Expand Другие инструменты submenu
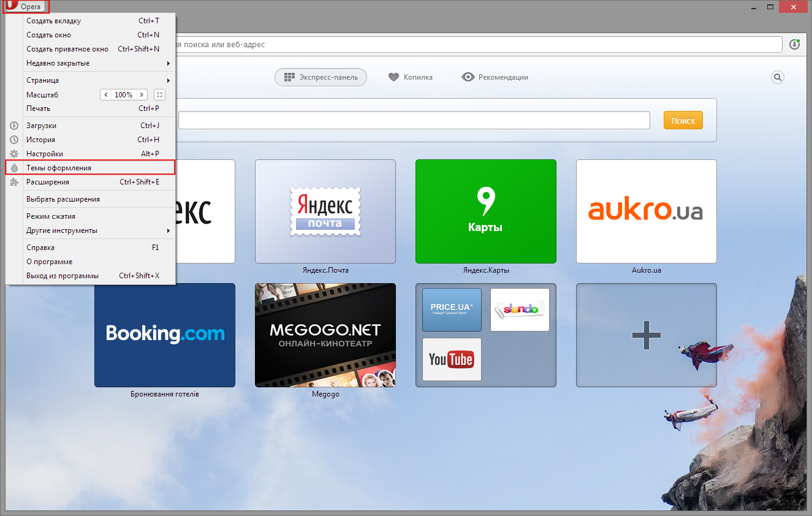This screenshot has width=812, height=516. (x=91, y=230)
